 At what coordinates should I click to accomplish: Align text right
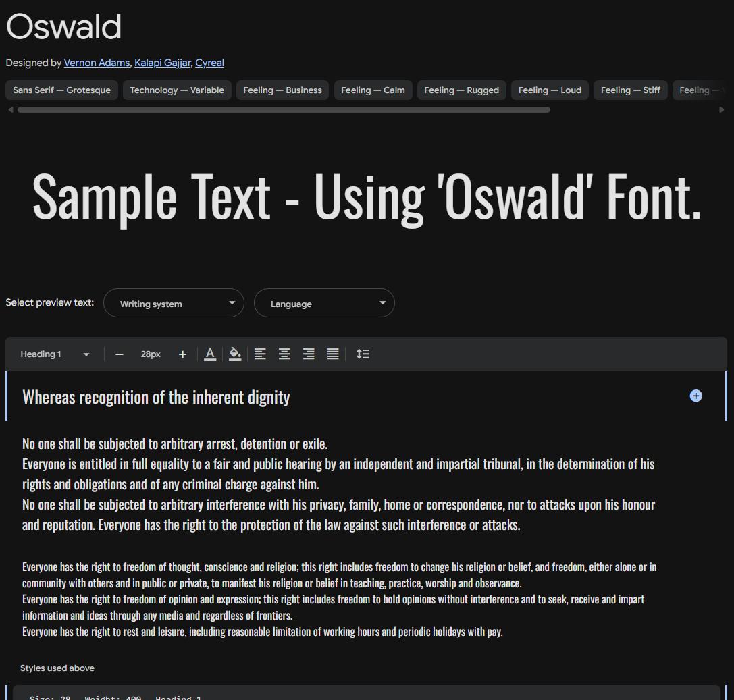309,354
